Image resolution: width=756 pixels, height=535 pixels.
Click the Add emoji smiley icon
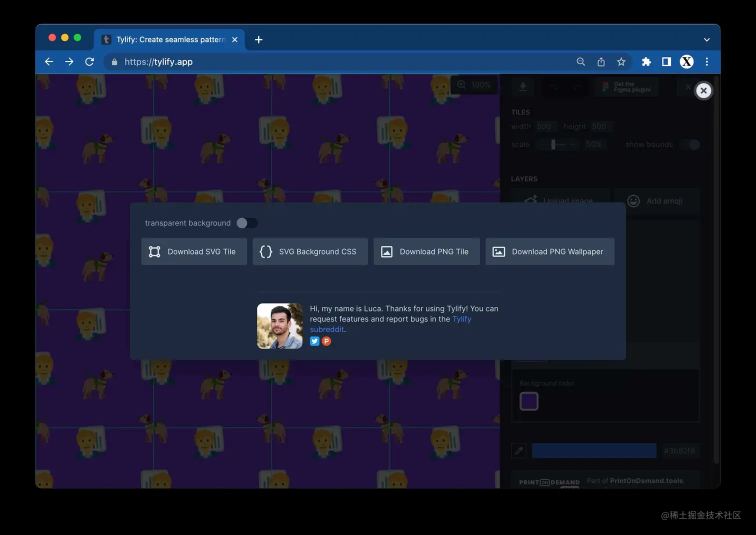tap(633, 200)
